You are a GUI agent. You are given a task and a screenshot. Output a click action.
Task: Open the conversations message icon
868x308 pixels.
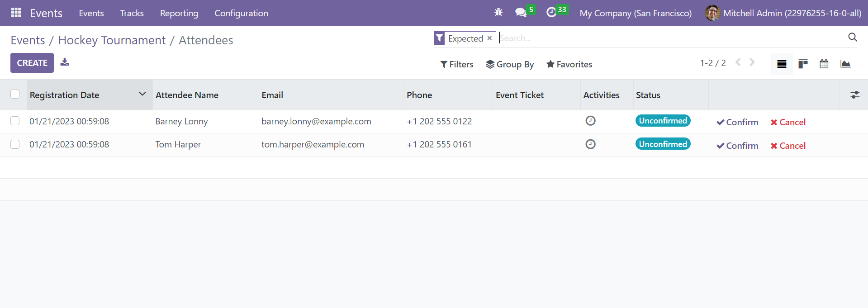[521, 13]
